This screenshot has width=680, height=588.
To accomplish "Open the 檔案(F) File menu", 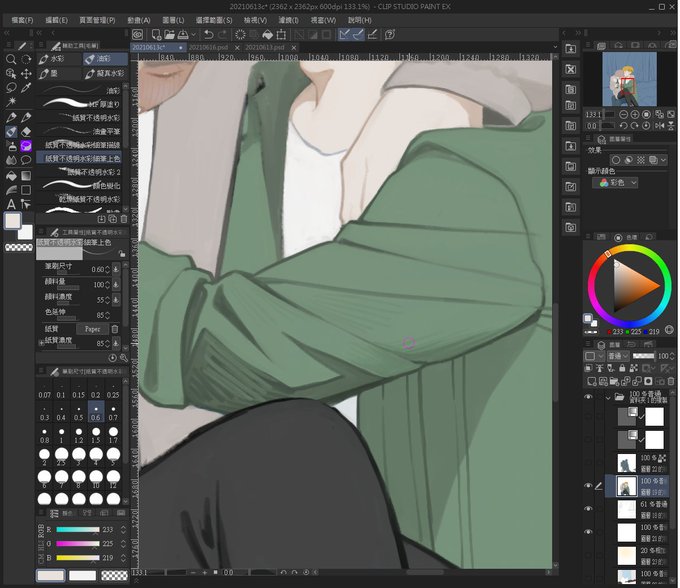I will point(22,20).
